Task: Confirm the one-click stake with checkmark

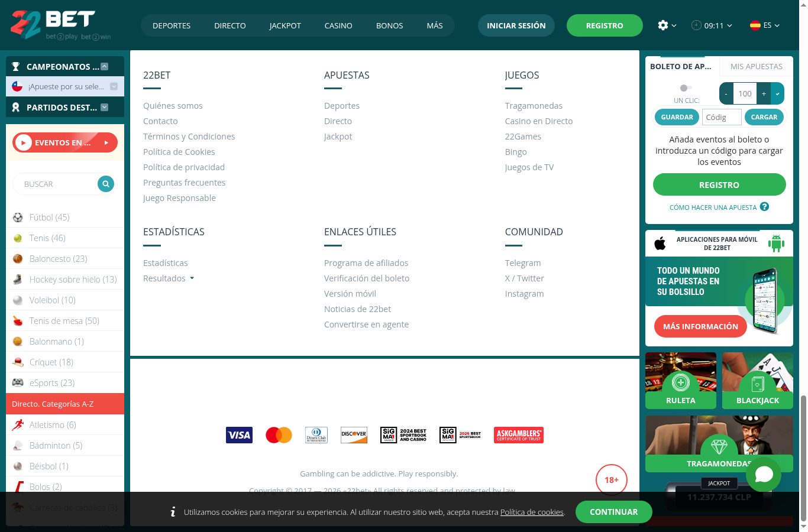Action: 777,93
